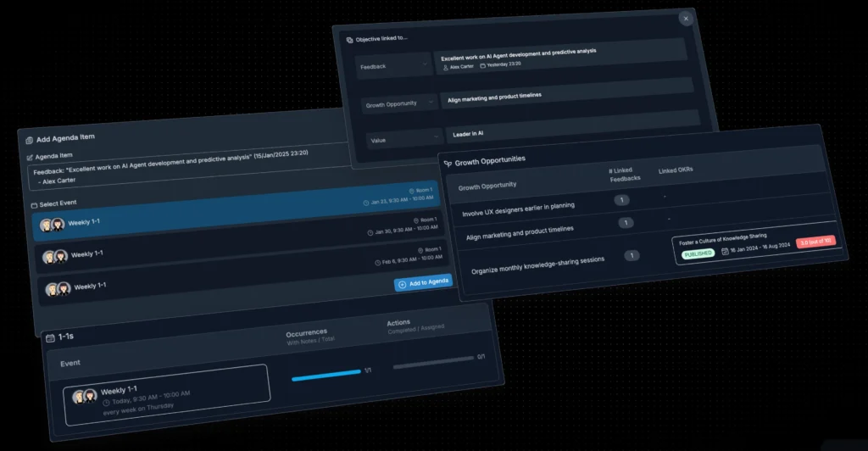
Task: Click the Alex Carter person icon
Action: pos(446,68)
